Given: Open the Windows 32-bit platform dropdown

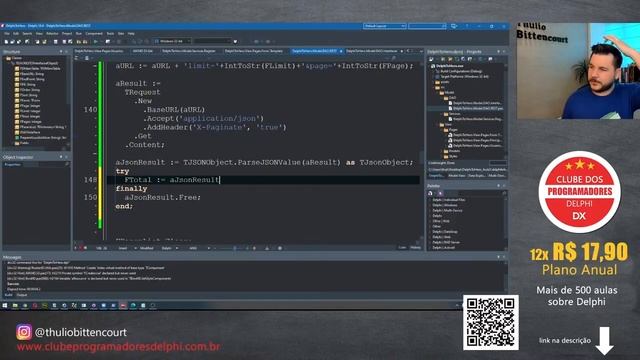Looking at the screenshot, I should (173, 41).
